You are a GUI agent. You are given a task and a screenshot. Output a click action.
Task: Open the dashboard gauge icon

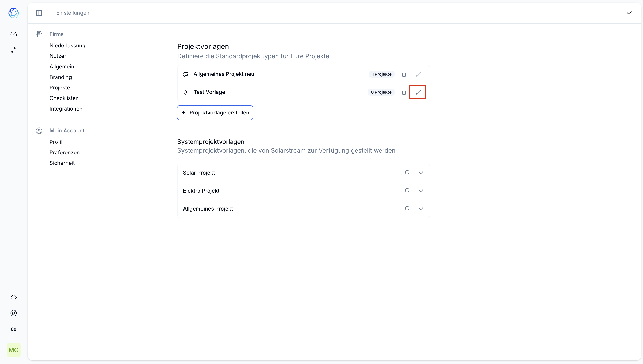point(14,34)
